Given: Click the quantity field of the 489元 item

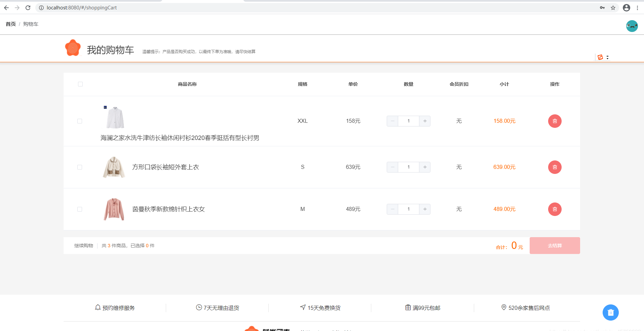Looking at the screenshot, I should tap(409, 209).
